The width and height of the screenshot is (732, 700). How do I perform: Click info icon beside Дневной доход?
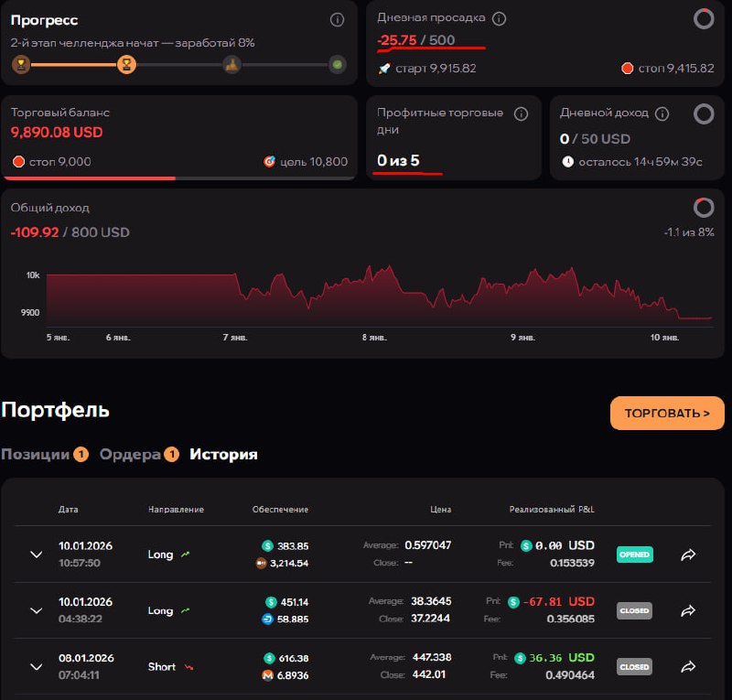(662, 113)
